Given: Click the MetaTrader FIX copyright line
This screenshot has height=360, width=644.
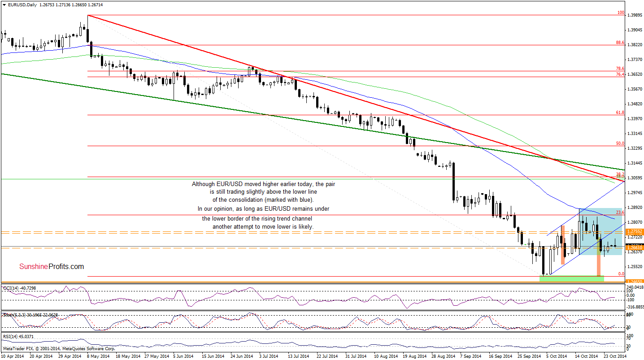Looking at the screenshot, I should 59,348.
